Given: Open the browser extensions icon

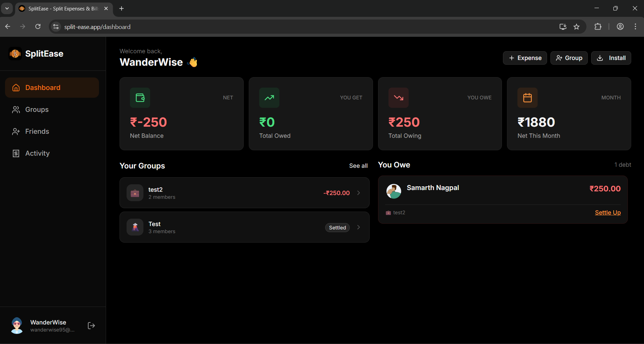Looking at the screenshot, I should click(x=598, y=27).
